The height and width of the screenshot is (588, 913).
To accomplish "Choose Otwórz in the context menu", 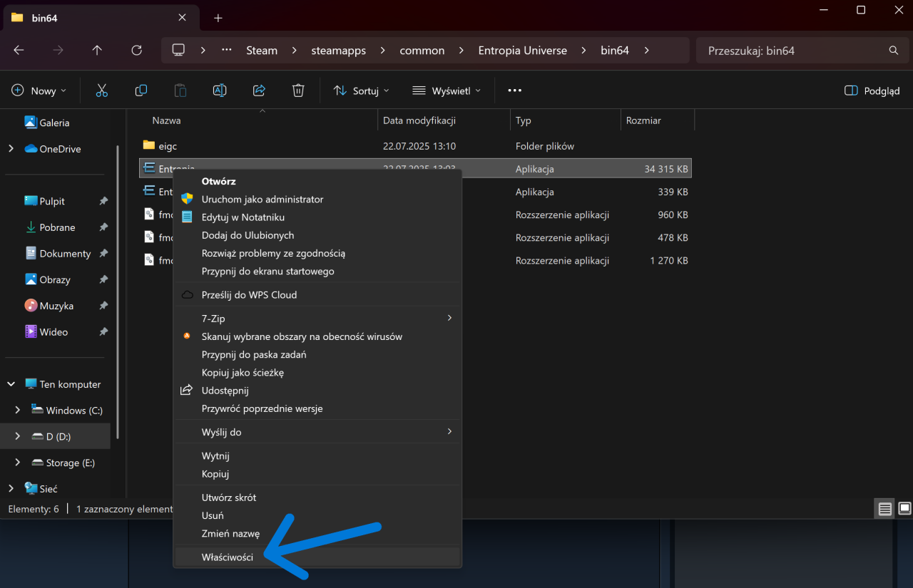I will click(x=318, y=181).
